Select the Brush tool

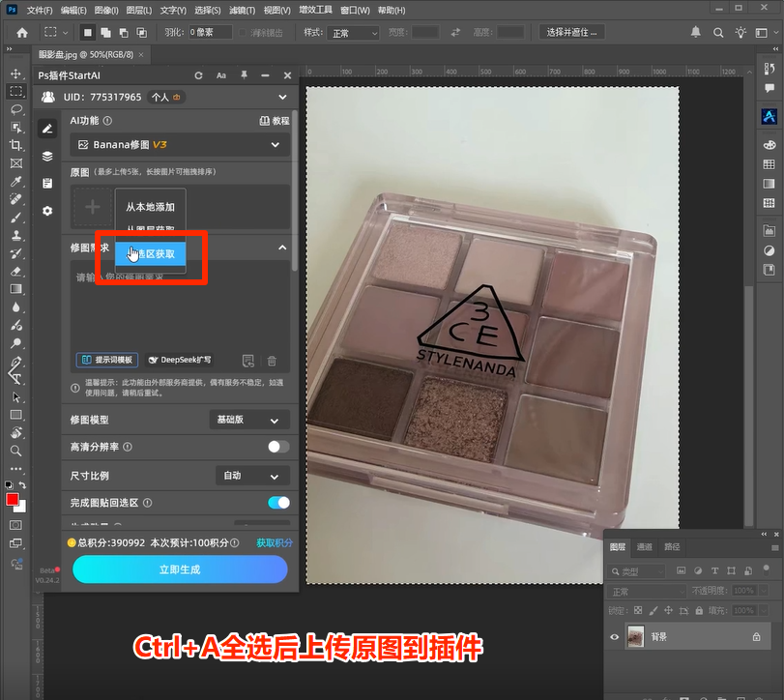click(x=16, y=217)
